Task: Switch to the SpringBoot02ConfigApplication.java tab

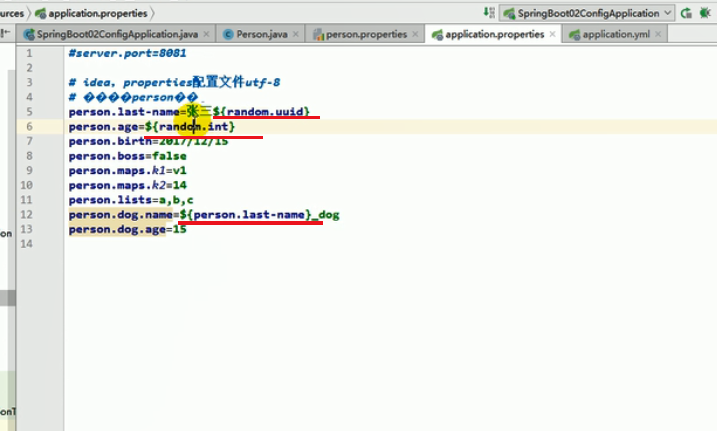Action: 117,34
